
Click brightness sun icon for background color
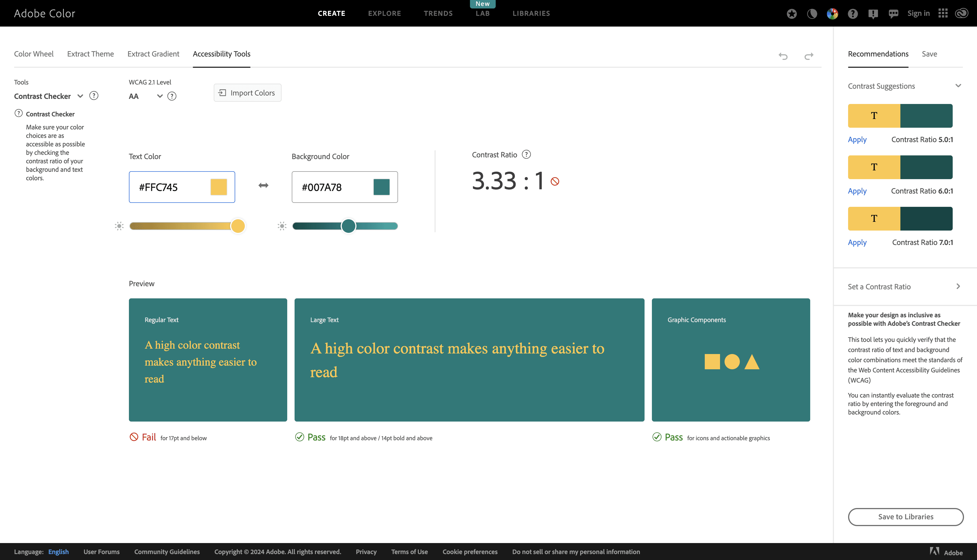(x=282, y=226)
